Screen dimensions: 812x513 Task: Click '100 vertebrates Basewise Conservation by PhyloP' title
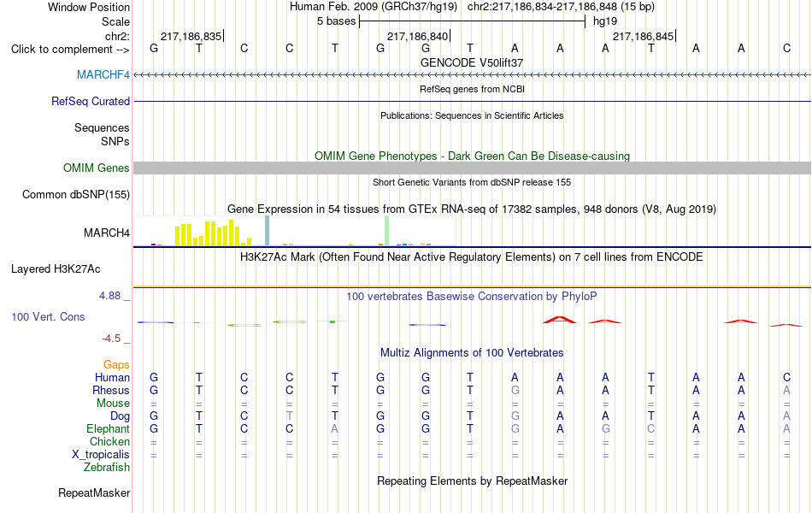click(472, 297)
